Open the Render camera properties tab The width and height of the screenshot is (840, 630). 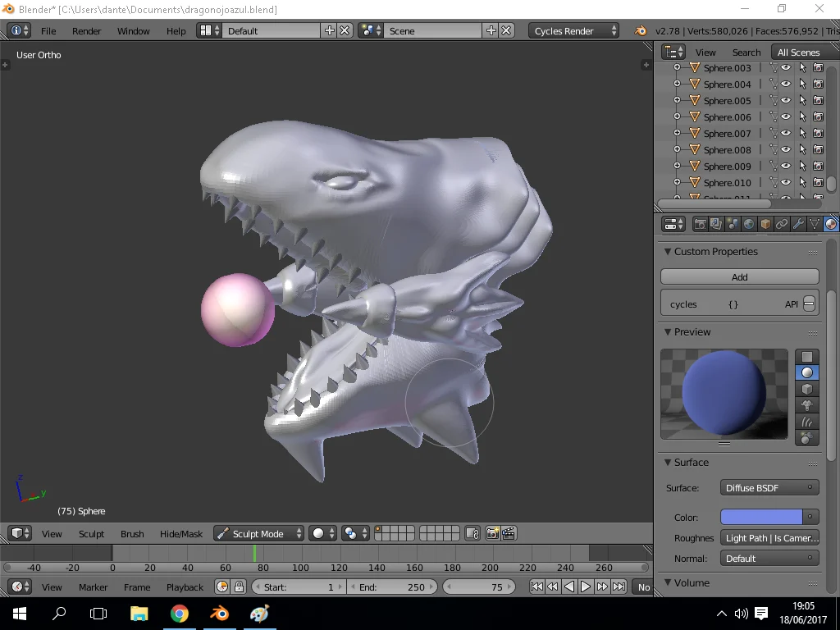coord(700,224)
